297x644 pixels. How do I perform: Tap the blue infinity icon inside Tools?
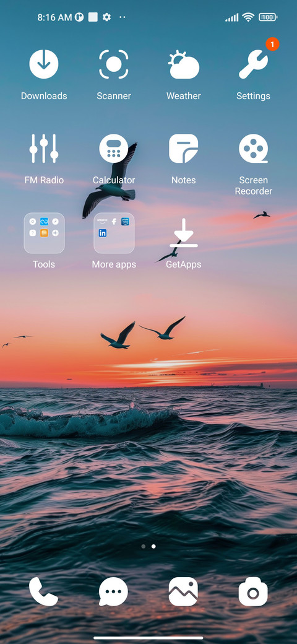[44, 222]
